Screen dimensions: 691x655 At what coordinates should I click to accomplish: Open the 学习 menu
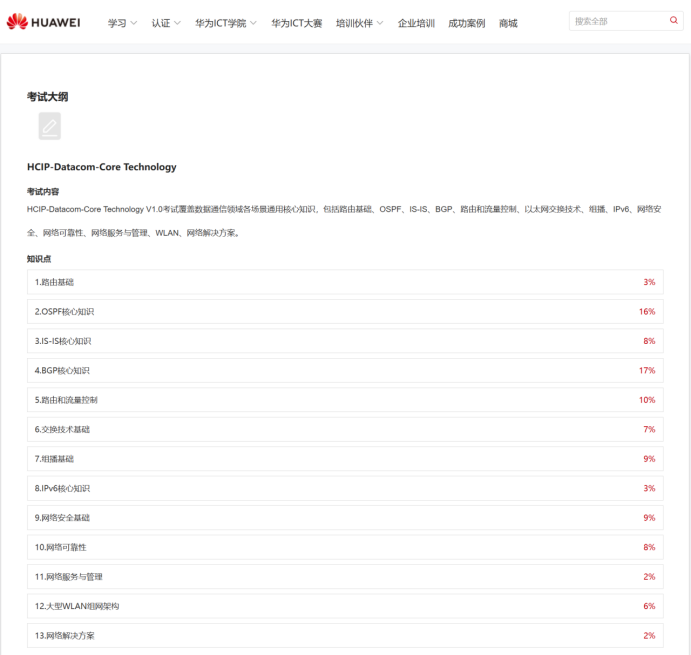pyautogui.click(x=117, y=23)
